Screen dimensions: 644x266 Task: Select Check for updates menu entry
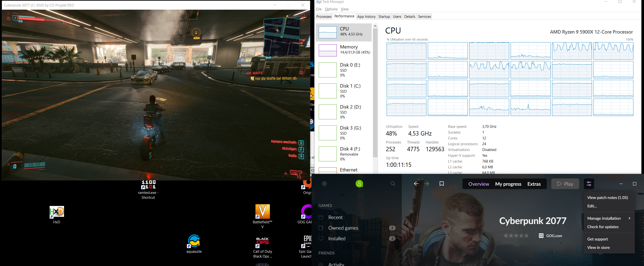(x=603, y=227)
